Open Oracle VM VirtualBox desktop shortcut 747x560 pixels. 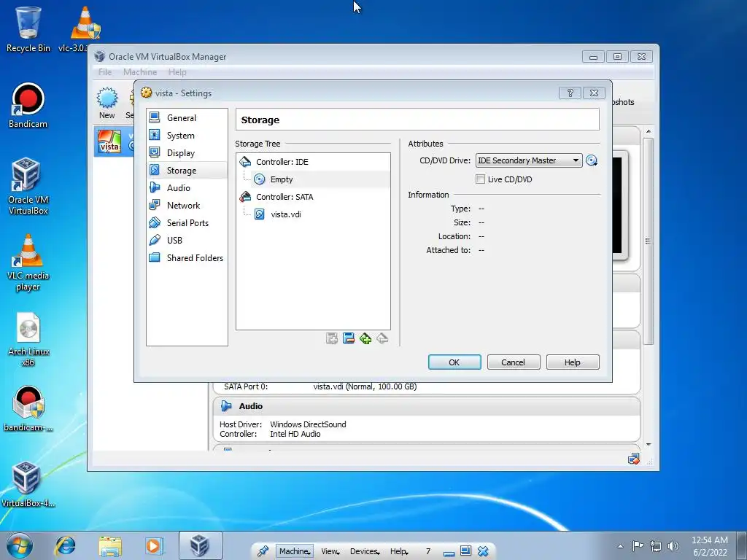point(28,186)
